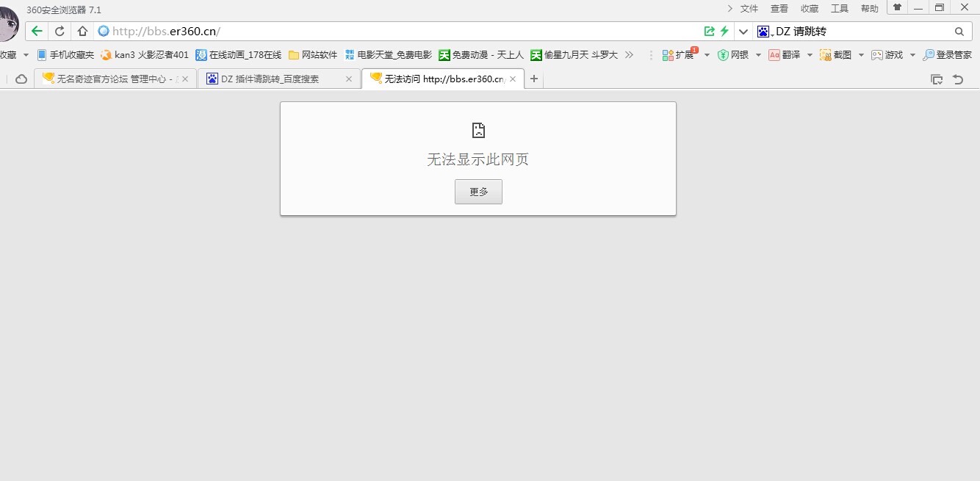
Task: Open the 查看 menu
Action: (x=779, y=9)
